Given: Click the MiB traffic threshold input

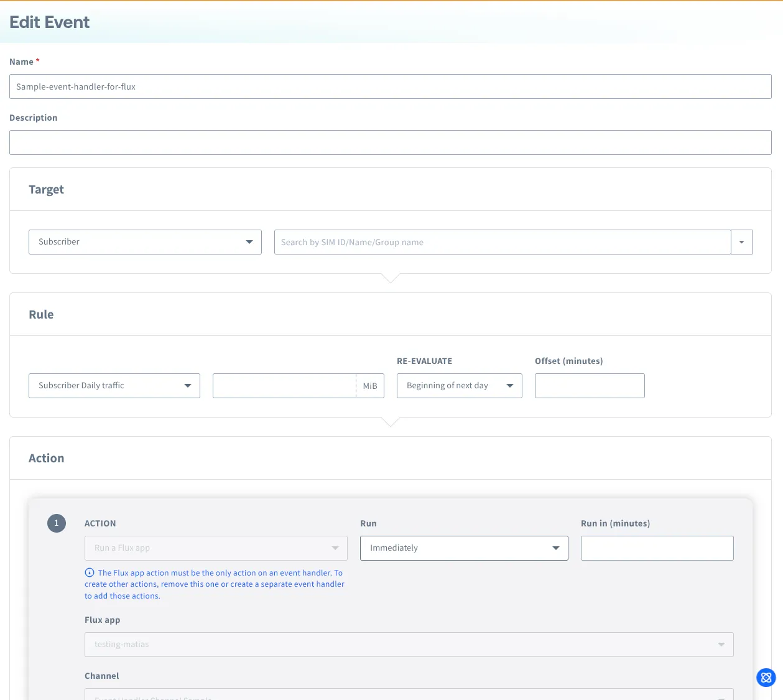Looking at the screenshot, I should [x=284, y=386].
